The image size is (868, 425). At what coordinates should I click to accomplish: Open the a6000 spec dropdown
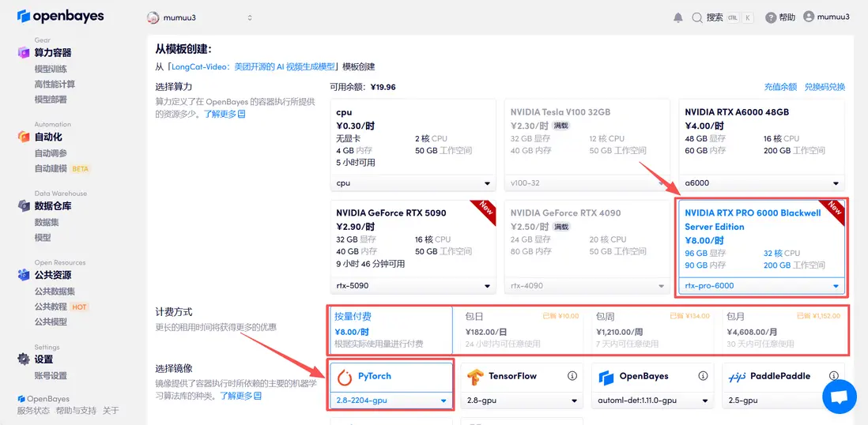pos(762,183)
